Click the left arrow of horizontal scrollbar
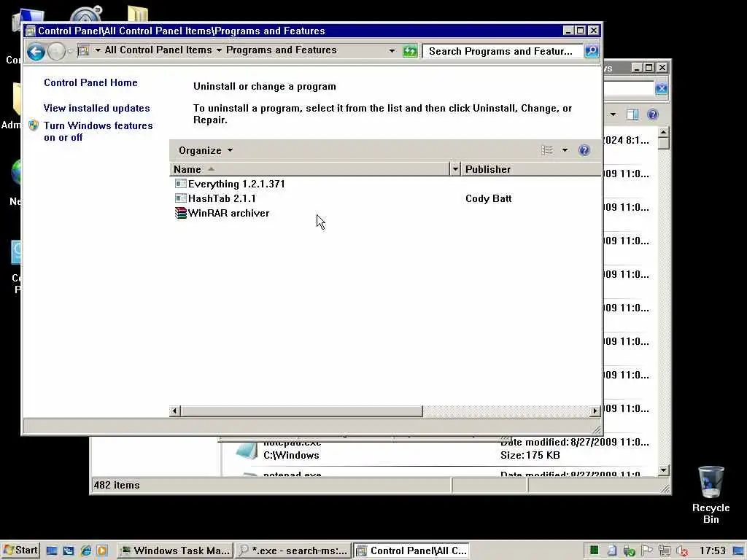747x560 pixels. [x=175, y=411]
